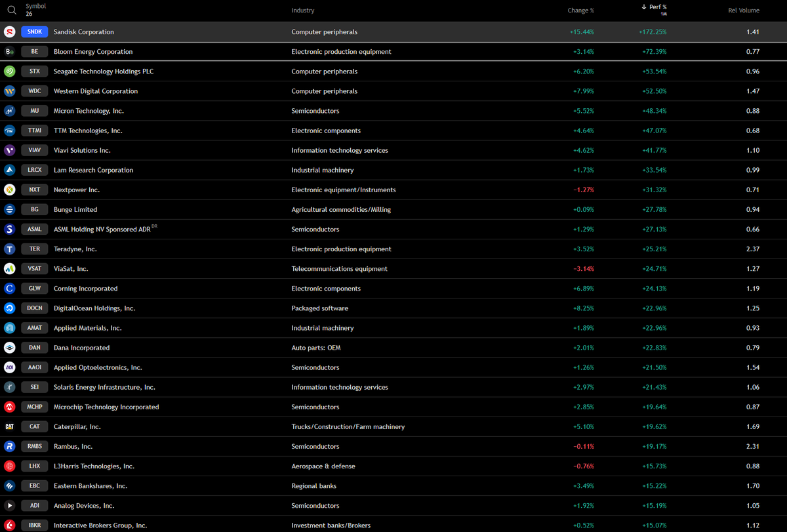Click the Rambus logo icon

coord(9,446)
